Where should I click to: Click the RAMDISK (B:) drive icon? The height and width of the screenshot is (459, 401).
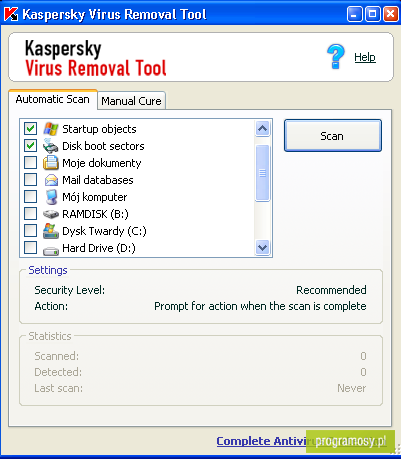pyautogui.click(x=51, y=214)
